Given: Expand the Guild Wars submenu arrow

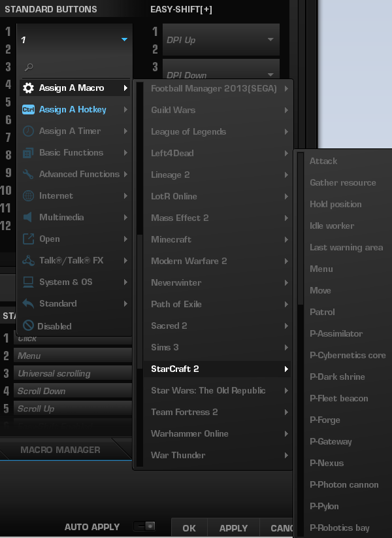Looking at the screenshot, I should tap(286, 110).
